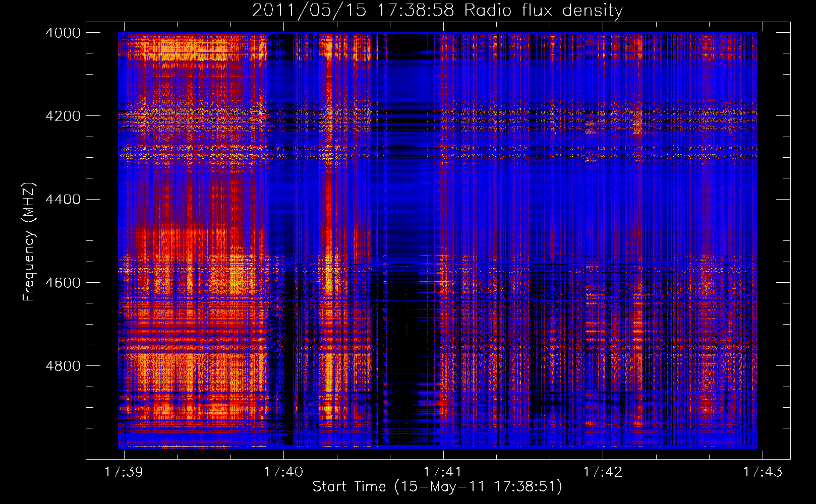Image resolution: width=816 pixels, height=504 pixels.
Task: Click the 17:41 time tick label
Action: (443, 472)
